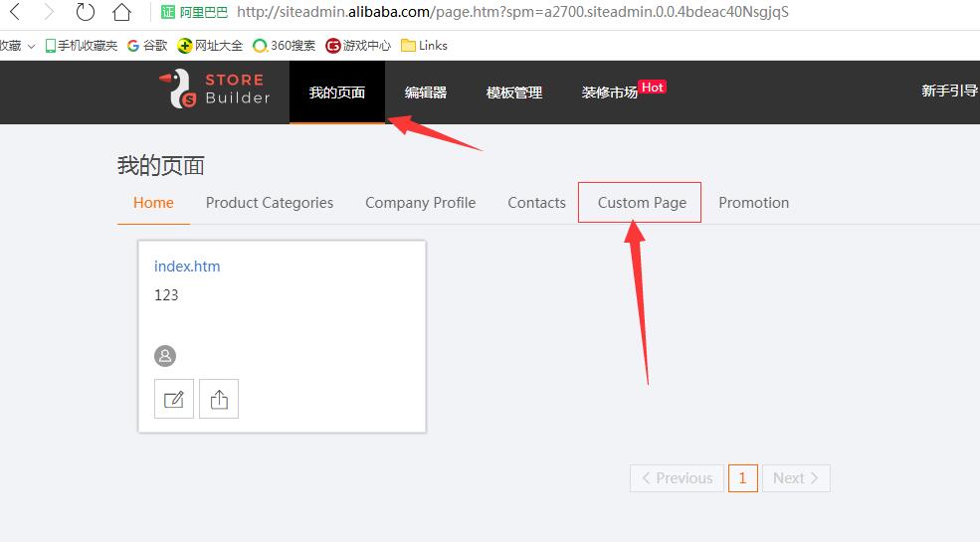This screenshot has height=542, width=980.
Task: Open the 谷歌 Google bookmark
Action: click(x=147, y=46)
